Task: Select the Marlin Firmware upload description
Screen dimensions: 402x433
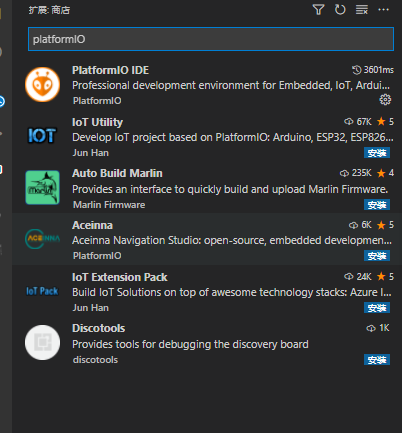Action: (x=230, y=189)
